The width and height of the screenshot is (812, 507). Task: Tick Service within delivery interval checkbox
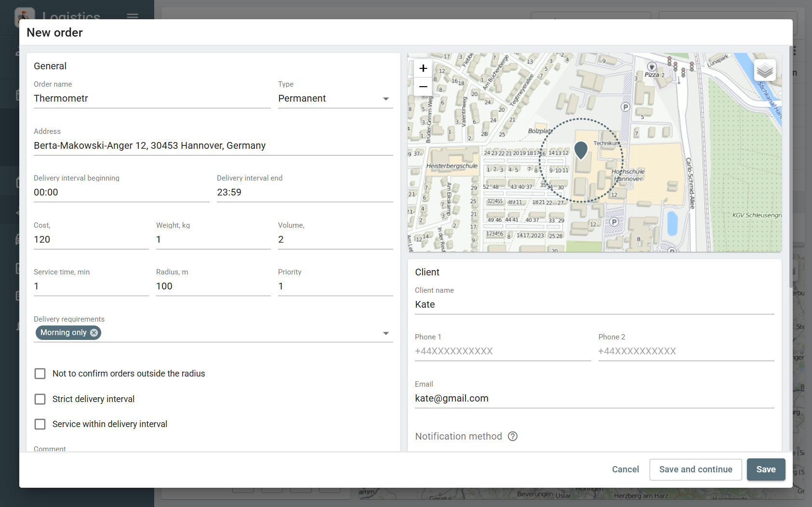click(40, 424)
